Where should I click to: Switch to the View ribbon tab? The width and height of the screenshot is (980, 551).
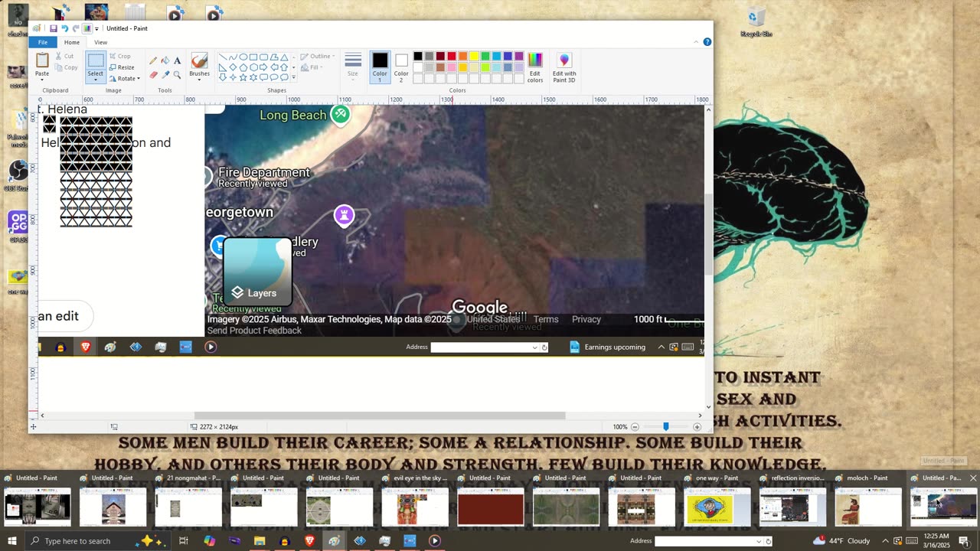(x=100, y=42)
